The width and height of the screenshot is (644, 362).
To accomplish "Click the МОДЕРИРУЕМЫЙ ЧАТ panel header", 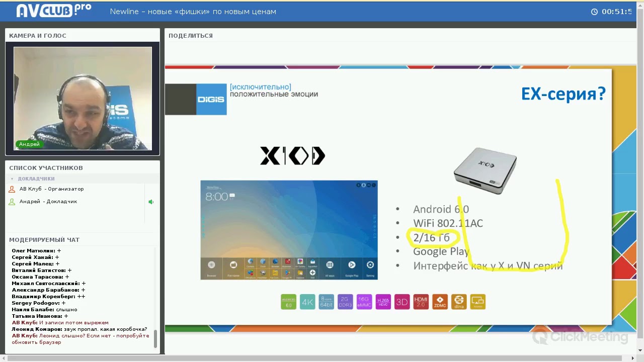I will click(44, 240).
